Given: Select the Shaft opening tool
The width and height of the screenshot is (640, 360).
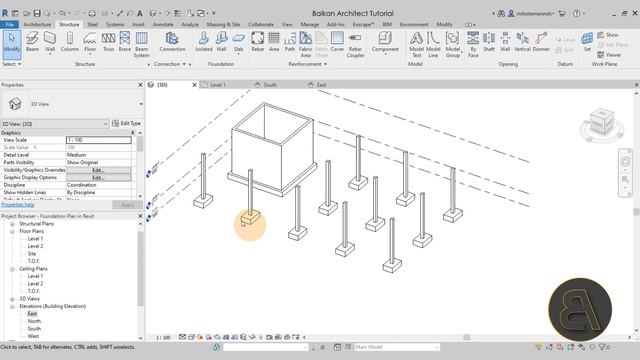Looking at the screenshot, I should click(x=489, y=42).
